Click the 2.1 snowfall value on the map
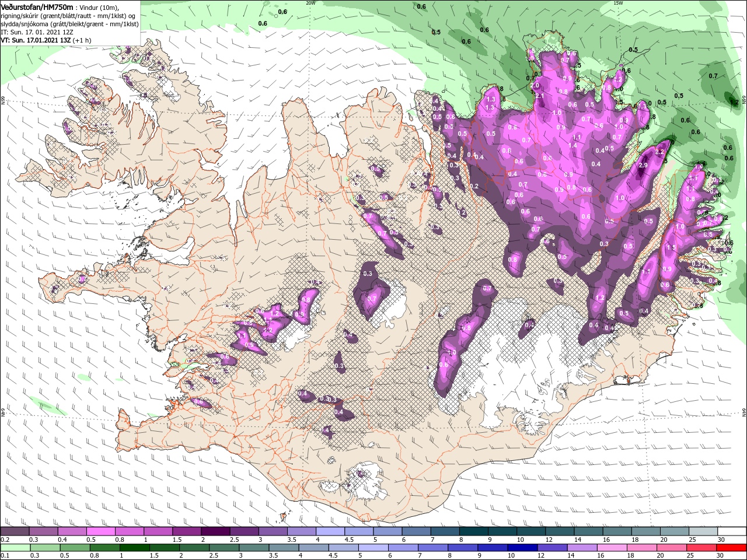 (x=540, y=96)
